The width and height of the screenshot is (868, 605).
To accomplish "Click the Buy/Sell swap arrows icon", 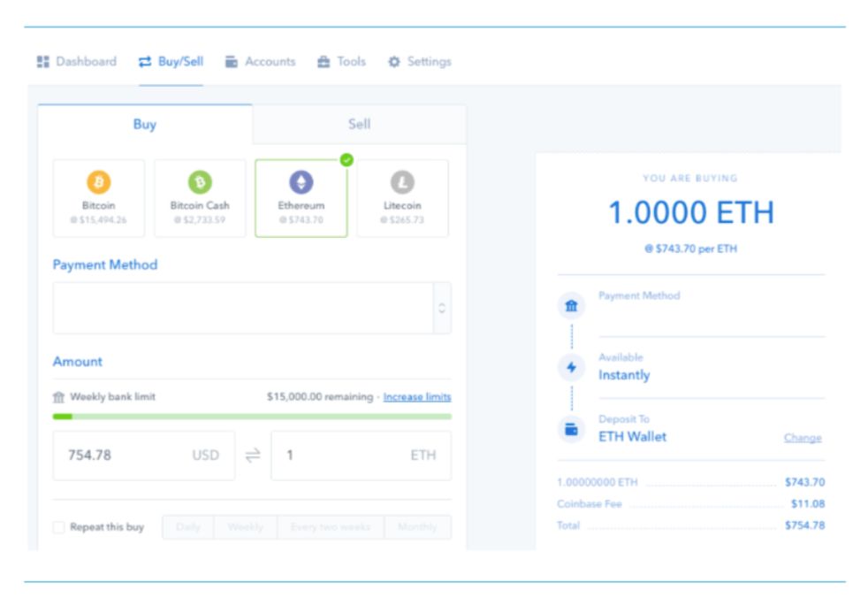I will click(x=145, y=62).
